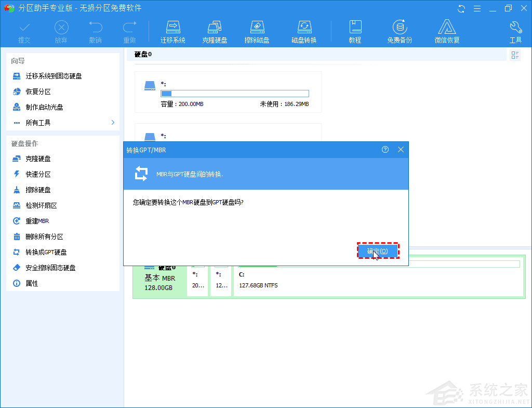The height and width of the screenshot is (408, 532).
Task: Click the 硬盘0 tab label
Action: point(142,54)
